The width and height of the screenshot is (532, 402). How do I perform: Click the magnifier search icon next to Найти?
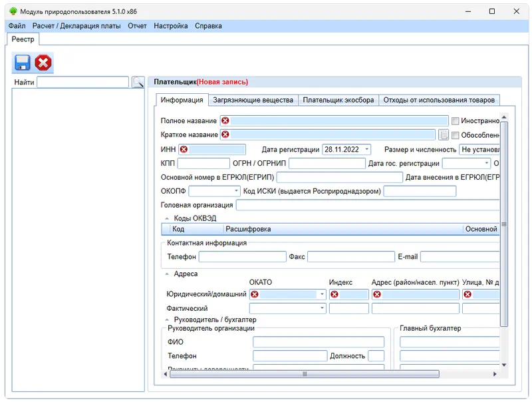point(138,82)
